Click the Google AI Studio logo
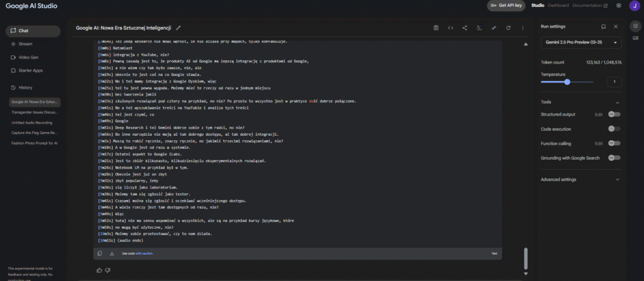The height and width of the screenshot is (281, 644). [31, 6]
